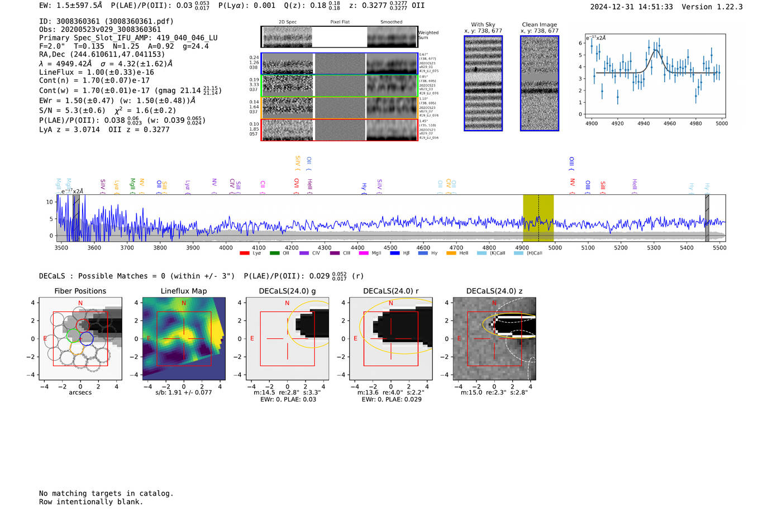This screenshot has height=532, width=782.
Task: Click the green OII legend swatch
Action: [274, 253]
